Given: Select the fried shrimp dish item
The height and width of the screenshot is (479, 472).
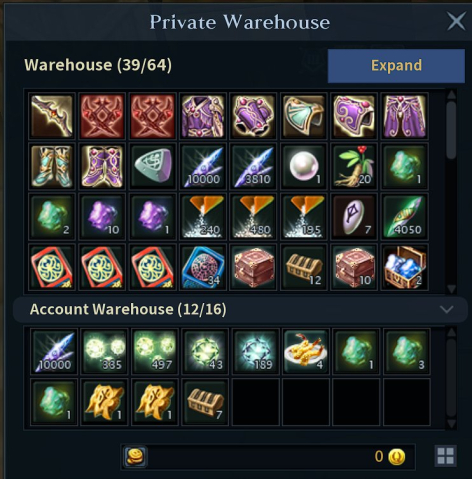Looking at the screenshot, I should [x=306, y=351].
